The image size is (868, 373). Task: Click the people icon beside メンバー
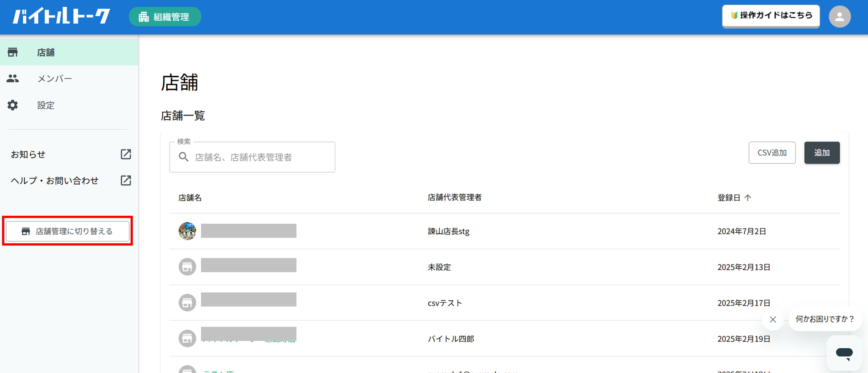tap(13, 79)
